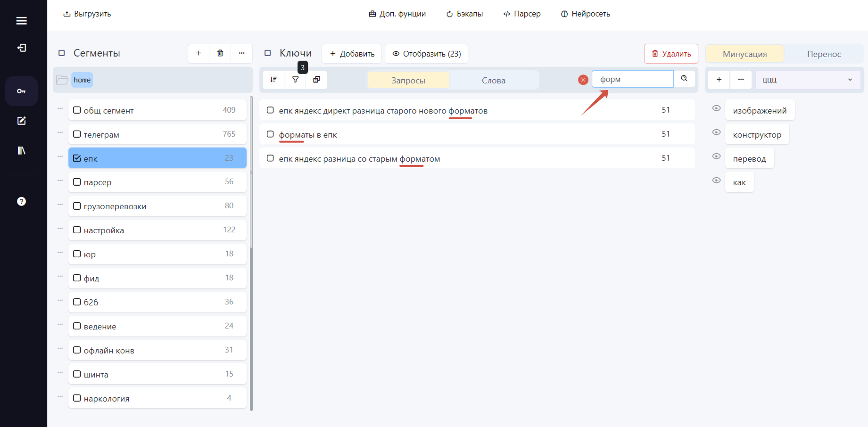Open the filter funnel icon
This screenshot has height=427, width=868.
pyautogui.click(x=295, y=79)
